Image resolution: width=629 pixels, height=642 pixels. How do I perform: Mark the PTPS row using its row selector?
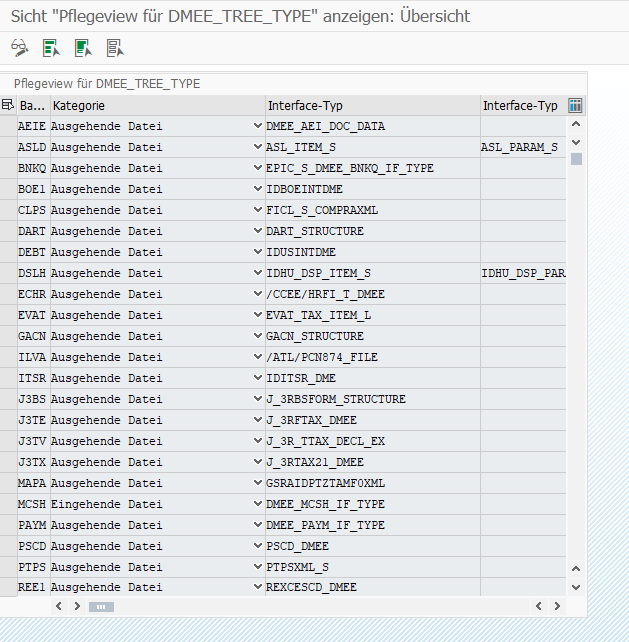pyautogui.click(x=8, y=567)
